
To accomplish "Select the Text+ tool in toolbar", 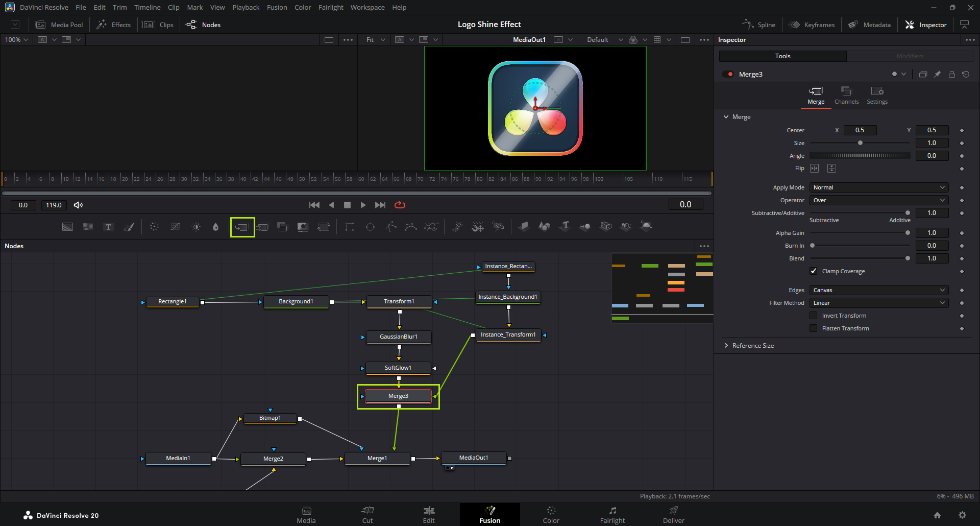I will 108,227.
